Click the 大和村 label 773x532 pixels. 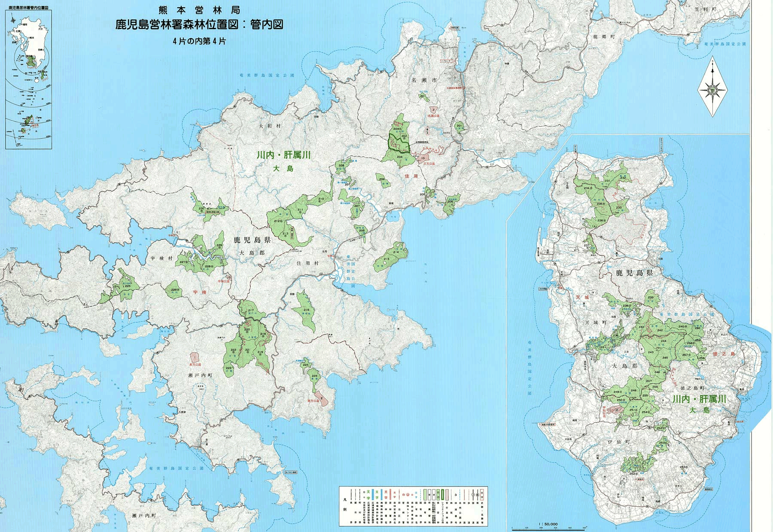[x=270, y=126]
